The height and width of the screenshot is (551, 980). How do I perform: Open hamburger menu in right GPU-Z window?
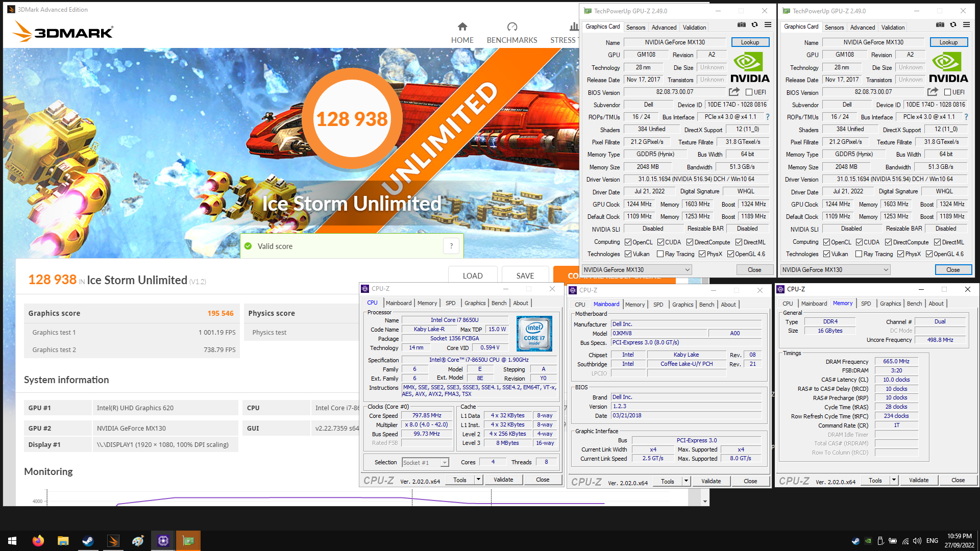(x=966, y=24)
